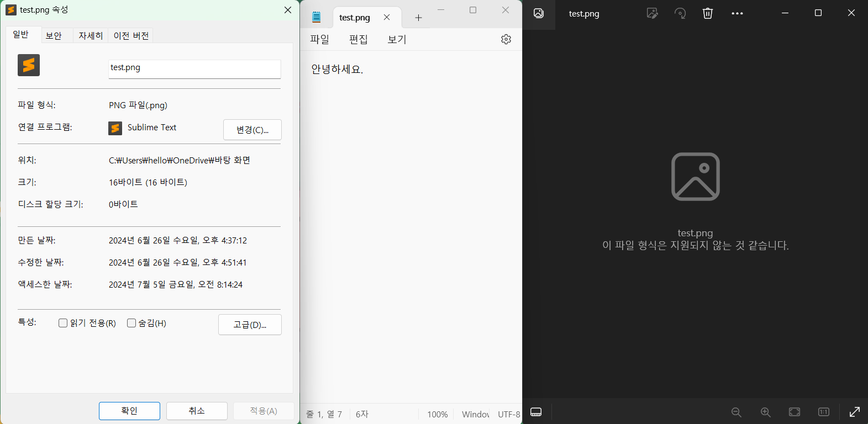Open the 이전 버전 tab
This screenshot has width=868, height=424.
pyautogui.click(x=131, y=35)
